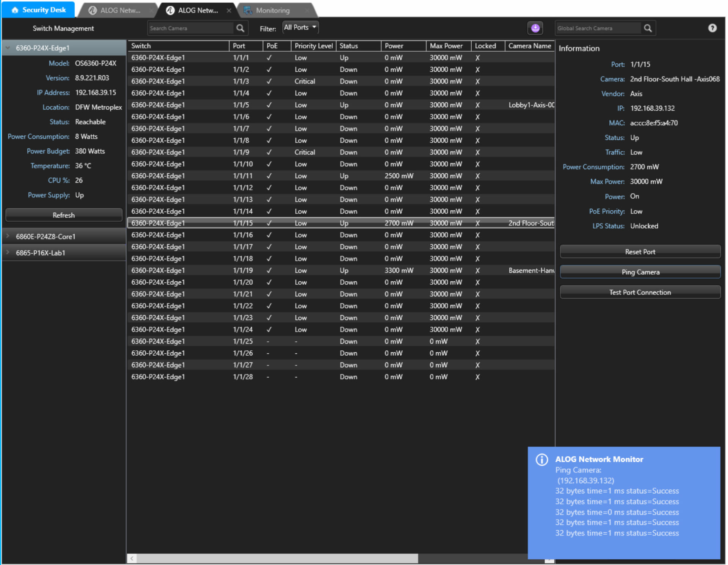This screenshot has height=565, width=728.
Task: Click the Search Camera input field
Action: [x=190, y=28]
